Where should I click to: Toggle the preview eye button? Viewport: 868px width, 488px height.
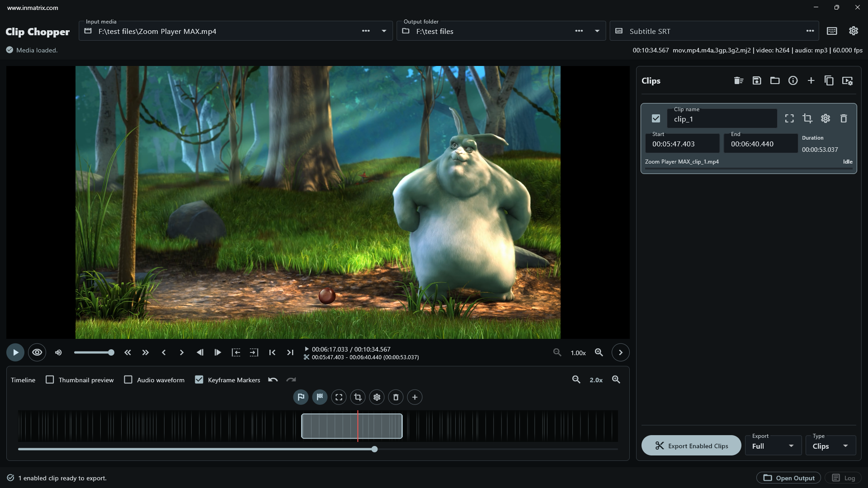point(37,352)
